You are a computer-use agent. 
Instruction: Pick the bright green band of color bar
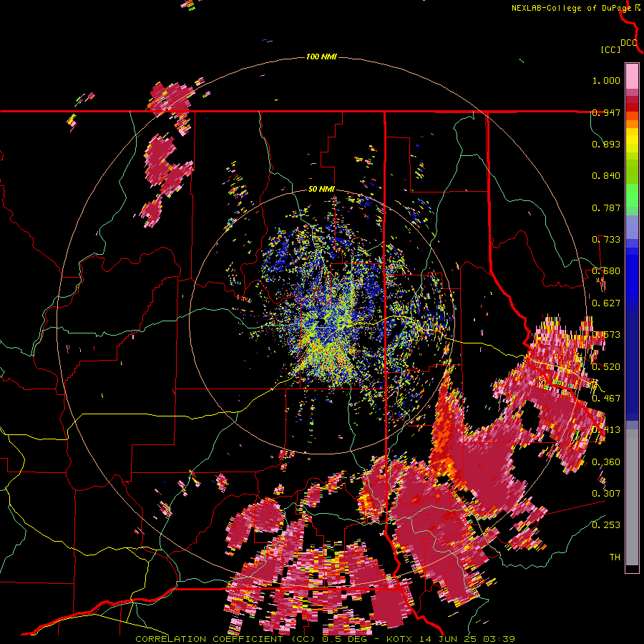(x=632, y=196)
